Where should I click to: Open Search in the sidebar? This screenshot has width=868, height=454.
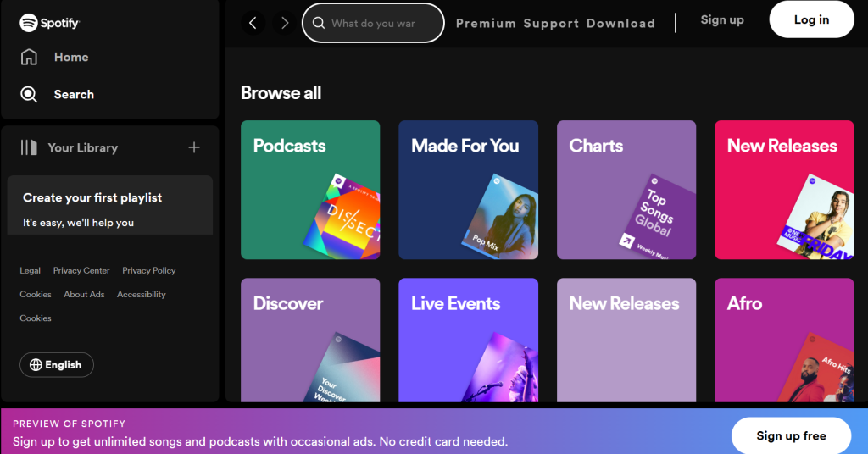(x=57, y=95)
